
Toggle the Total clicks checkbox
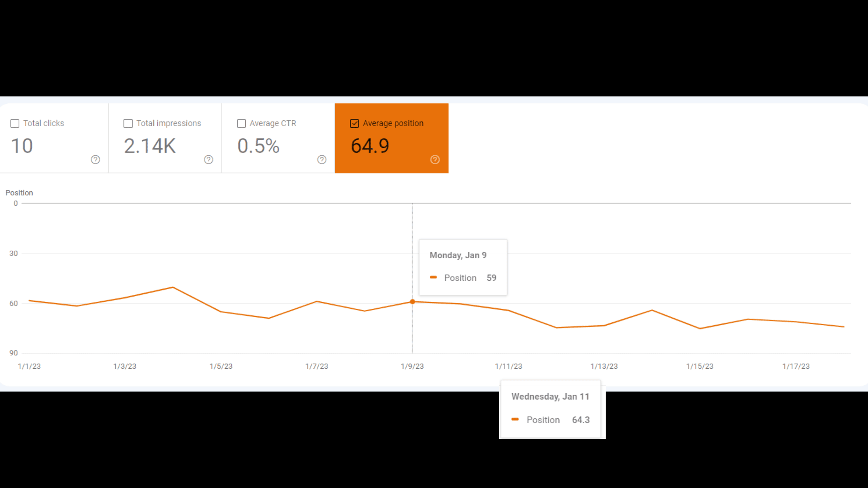[x=15, y=123]
